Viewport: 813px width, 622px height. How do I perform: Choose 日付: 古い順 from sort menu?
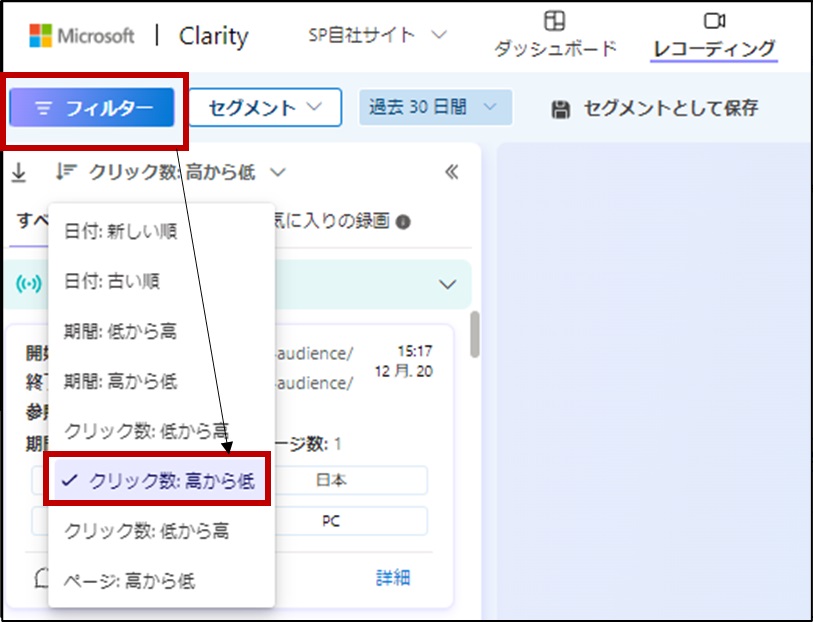(111, 280)
